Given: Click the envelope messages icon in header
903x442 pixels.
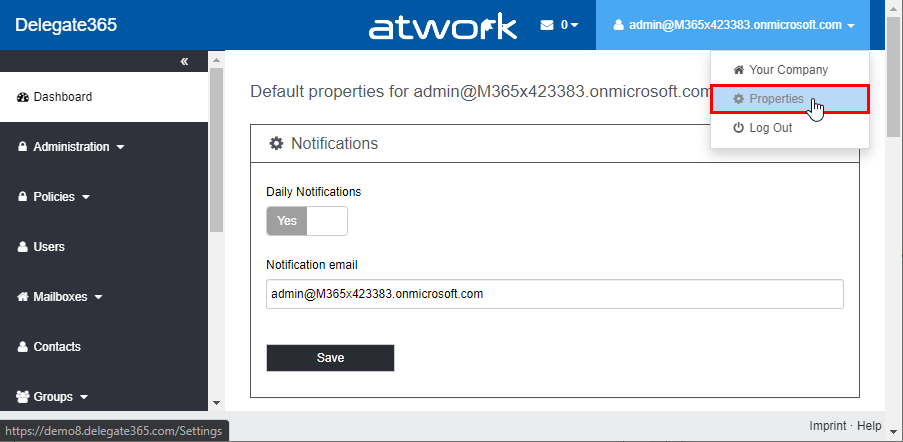Looking at the screenshot, I should point(547,25).
